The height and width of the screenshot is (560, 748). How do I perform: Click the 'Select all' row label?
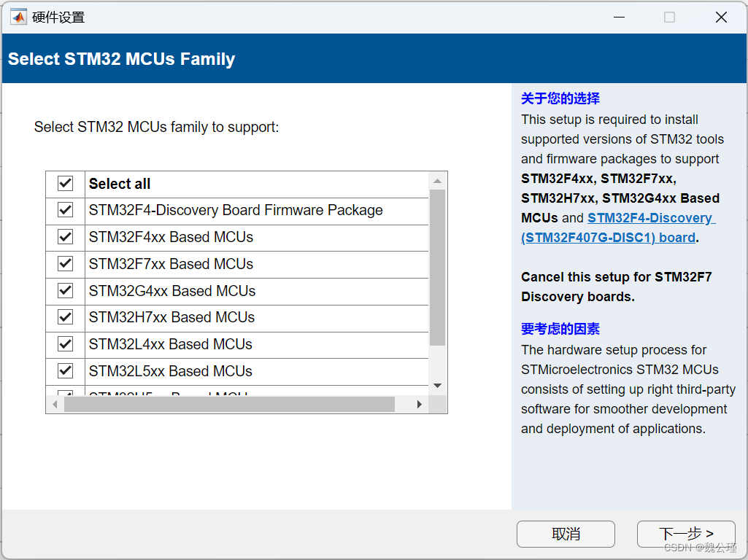[x=120, y=184]
